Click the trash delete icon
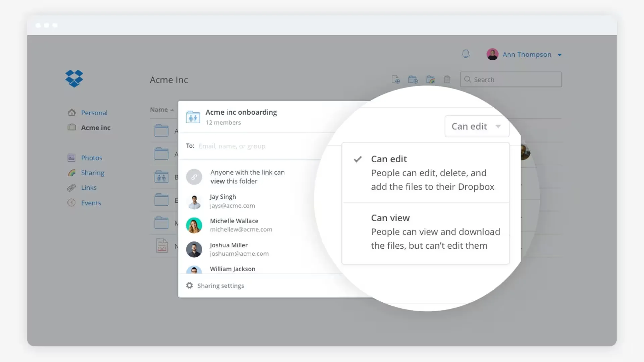The height and width of the screenshot is (362, 644). pos(447,80)
